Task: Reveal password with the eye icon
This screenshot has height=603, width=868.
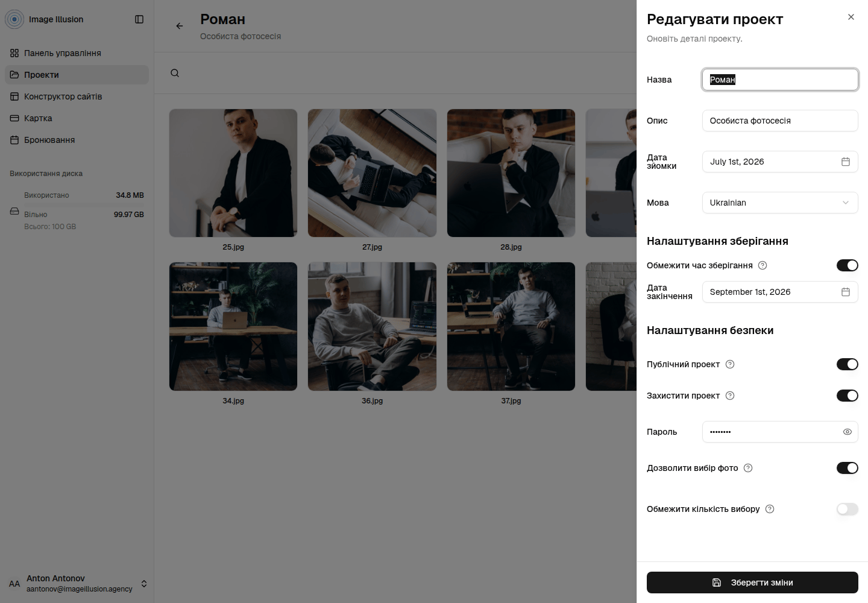Action: (848, 432)
